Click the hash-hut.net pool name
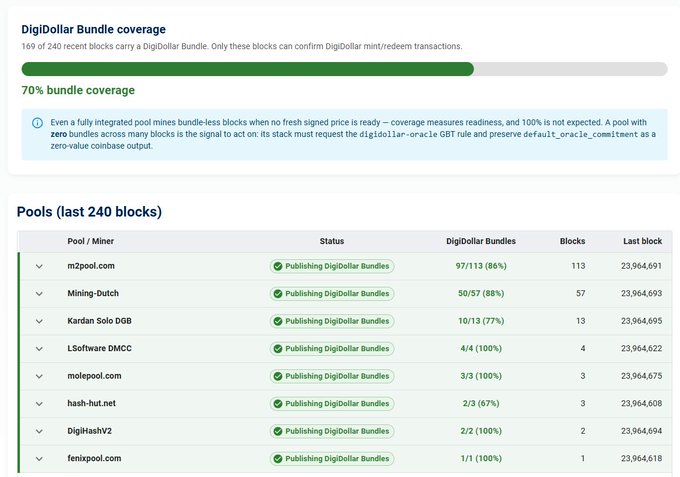The image size is (680, 477). pos(92,403)
